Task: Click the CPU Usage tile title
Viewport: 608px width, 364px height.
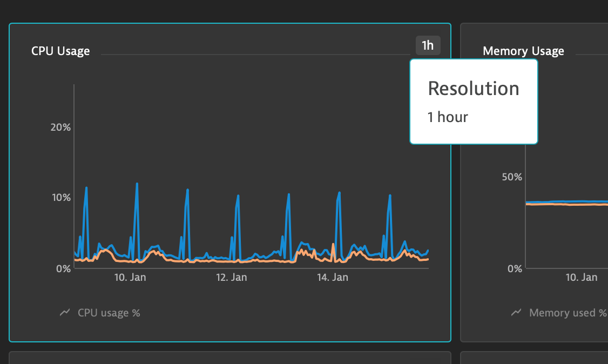Action: (x=60, y=51)
